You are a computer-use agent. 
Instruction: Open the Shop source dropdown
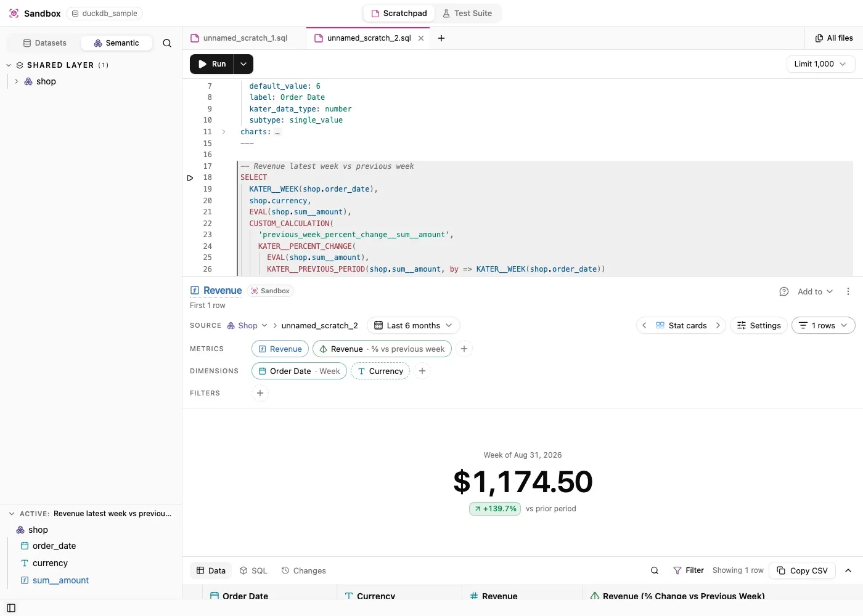click(x=247, y=325)
